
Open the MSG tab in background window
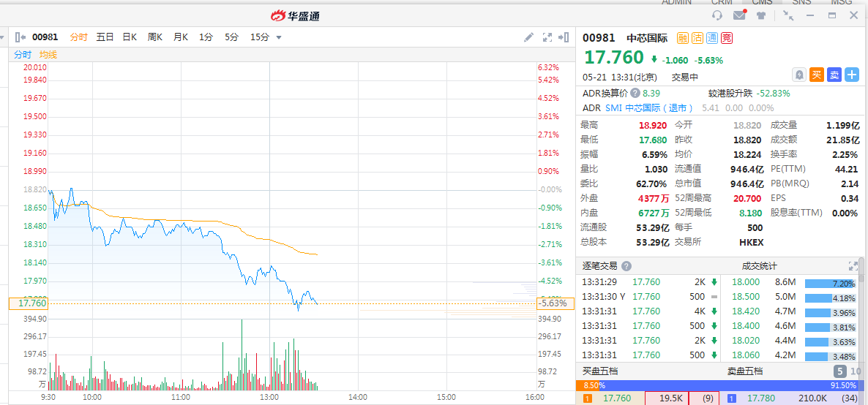tap(842, 2)
